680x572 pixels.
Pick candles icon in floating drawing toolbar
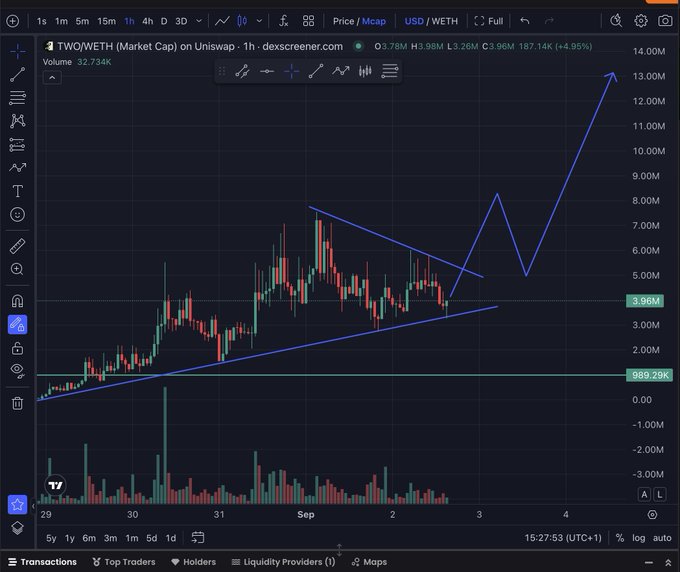[x=365, y=71]
